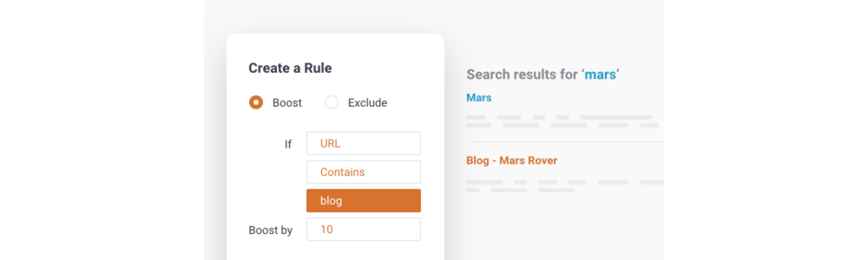Click the Boost by label

pos(271,230)
